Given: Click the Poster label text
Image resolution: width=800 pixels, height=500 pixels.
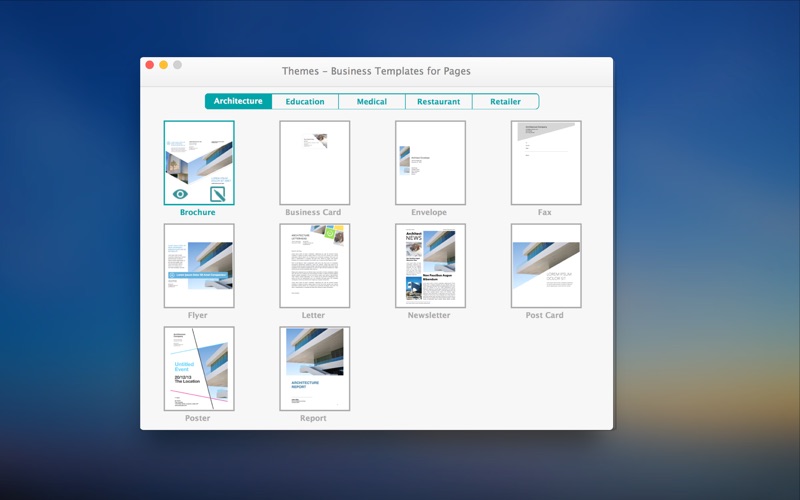Looking at the screenshot, I should (197, 418).
